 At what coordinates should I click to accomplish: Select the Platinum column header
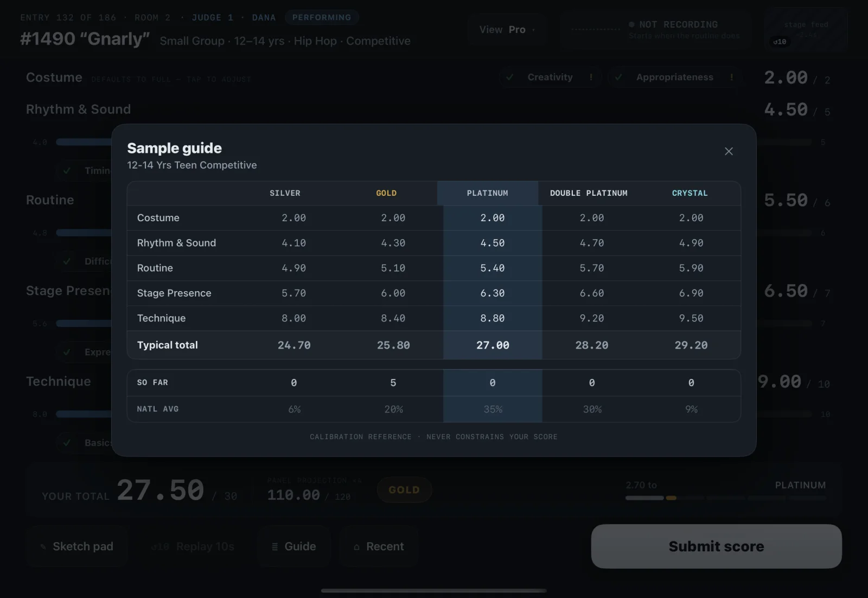(487, 193)
